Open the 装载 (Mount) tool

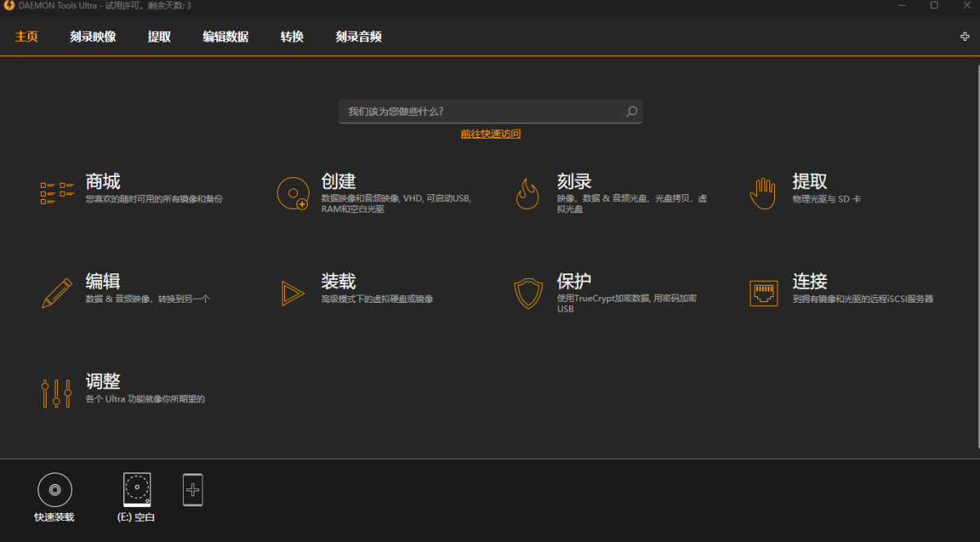[x=337, y=281]
